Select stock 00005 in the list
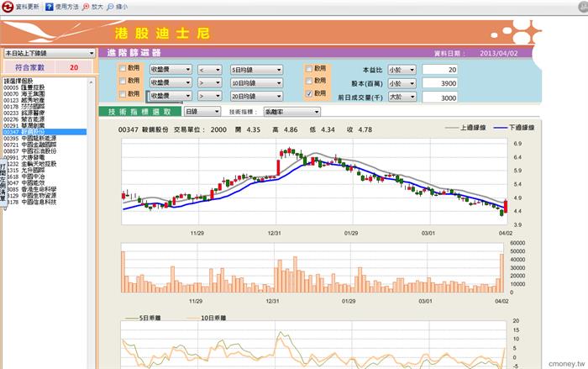588x369 pixels. click(25, 87)
